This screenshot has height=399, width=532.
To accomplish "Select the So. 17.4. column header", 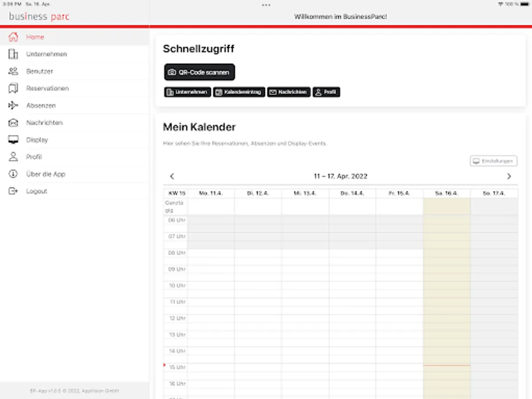I will tap(494, 194).
